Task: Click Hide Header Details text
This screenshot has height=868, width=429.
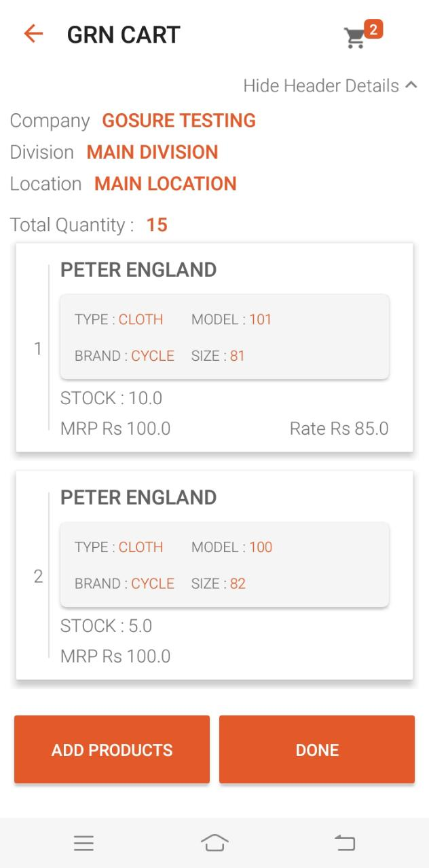Action: coord(320,86)
